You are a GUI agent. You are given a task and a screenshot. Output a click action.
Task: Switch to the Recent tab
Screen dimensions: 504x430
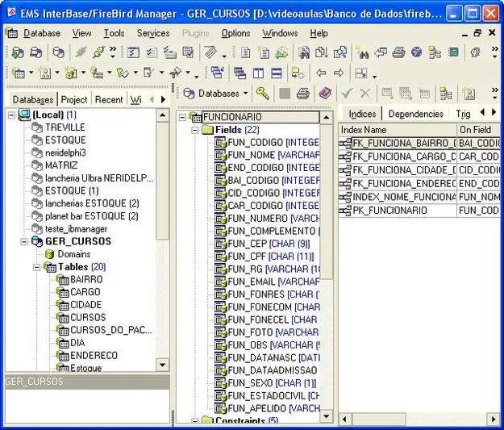point(109,100)
